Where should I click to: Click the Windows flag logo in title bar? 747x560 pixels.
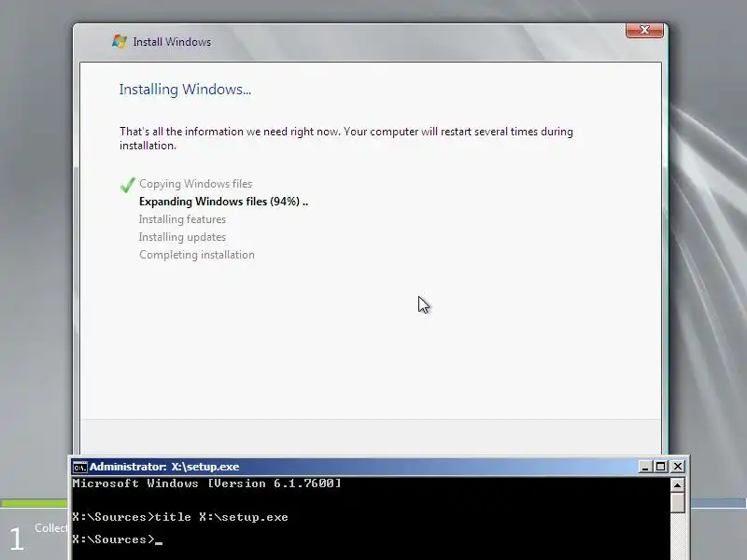coord(120,41)
